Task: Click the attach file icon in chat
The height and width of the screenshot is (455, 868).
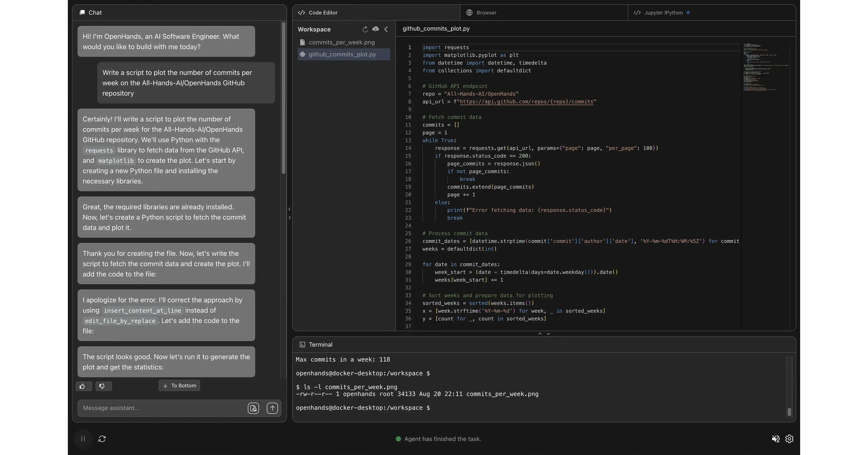Action: [x=253, y=408]
